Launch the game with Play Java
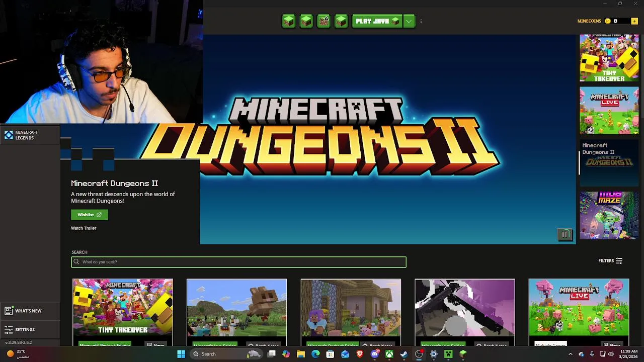Screen dimensions: 644x362 tap(377, 21)
